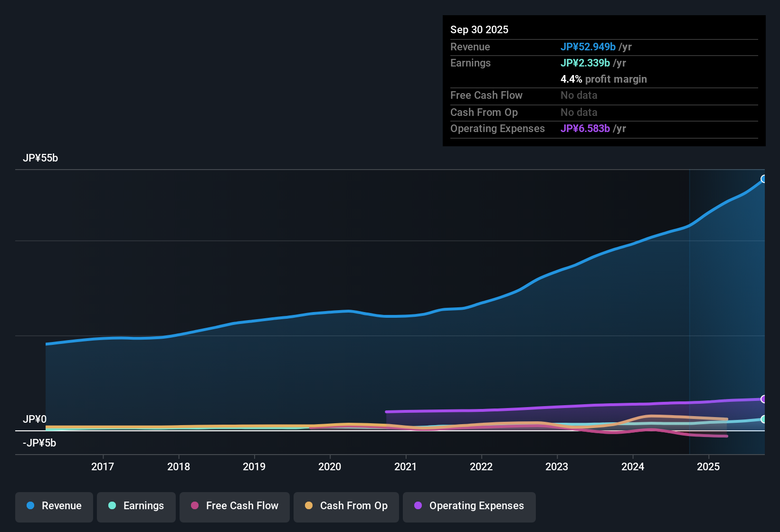Viewport: 780px width, 532px height.
Task: Click the 2017 axis year label
Action: (103, 466)
